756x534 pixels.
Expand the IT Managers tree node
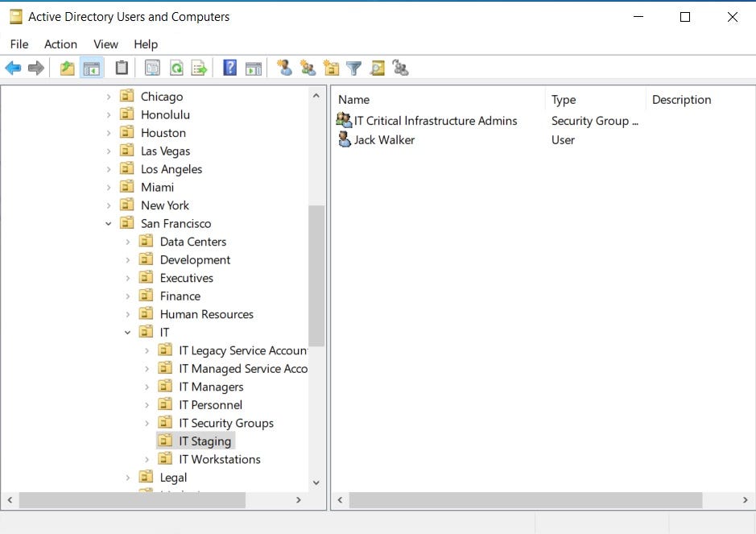147,387
